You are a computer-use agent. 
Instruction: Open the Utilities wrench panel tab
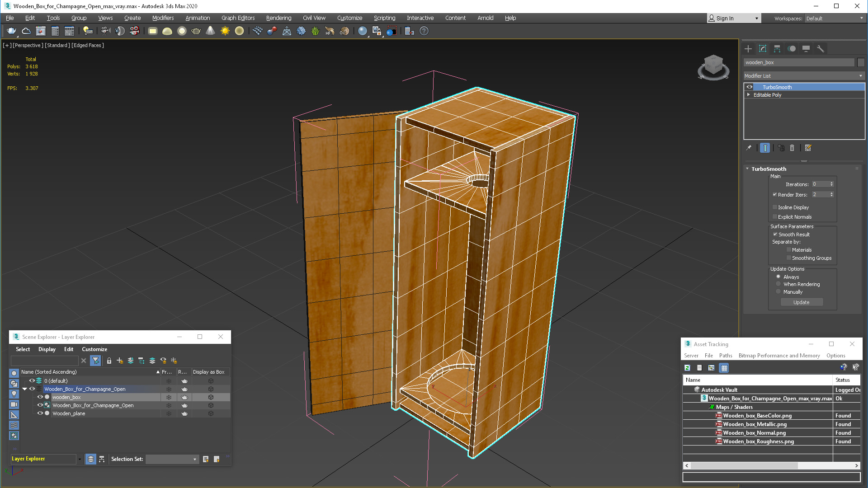coord(821,49)
